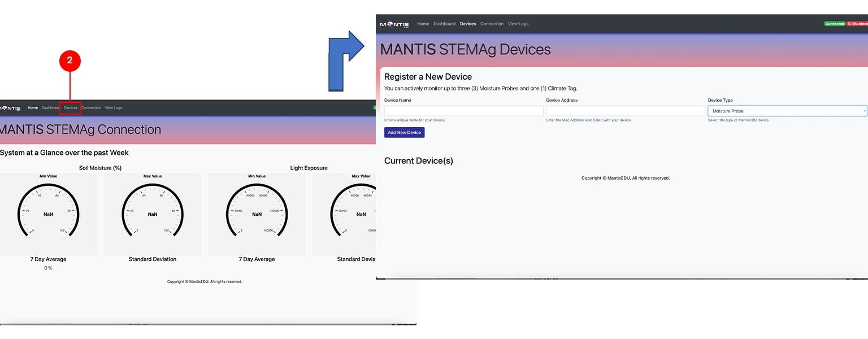The image size is (868, 339).
Task: Open View Logs in the left page navbar
Action: pyautogui.click(x=113, y=108)
